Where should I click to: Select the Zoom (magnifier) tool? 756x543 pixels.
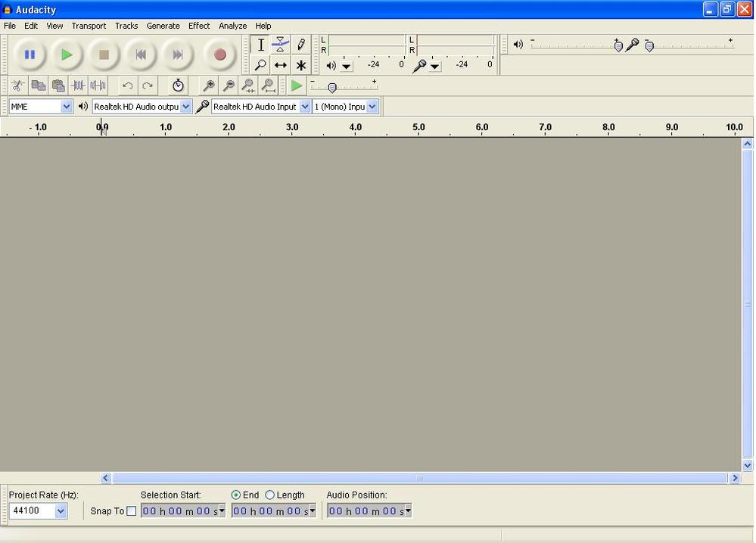[x=260, y=64]
